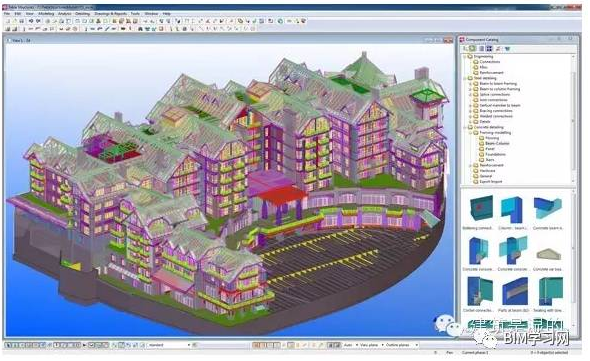Expand the Bracing connections folder
The width and height of the screenshot is (590, 361).
(x=470, y=111)
